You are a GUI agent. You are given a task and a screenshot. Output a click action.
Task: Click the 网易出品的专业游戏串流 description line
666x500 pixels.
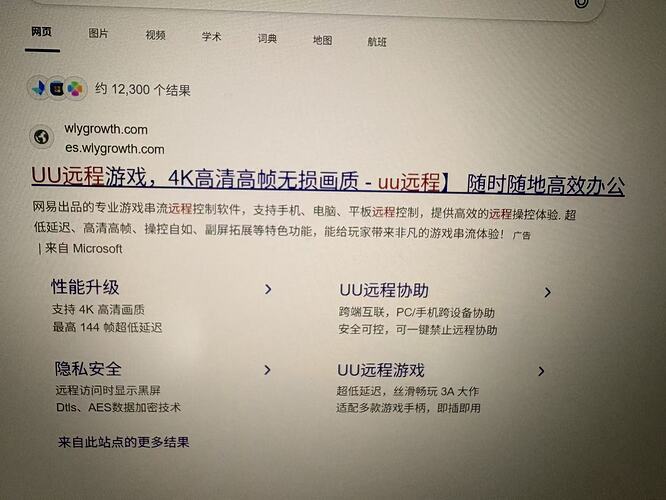coord(304,211)
